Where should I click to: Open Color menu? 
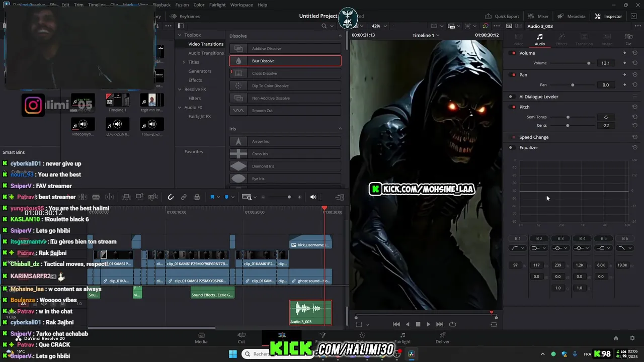coord(199,5)
